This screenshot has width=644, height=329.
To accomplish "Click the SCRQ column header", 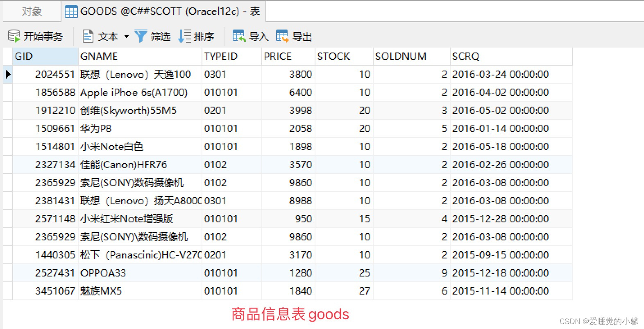I will pos(511,56).
